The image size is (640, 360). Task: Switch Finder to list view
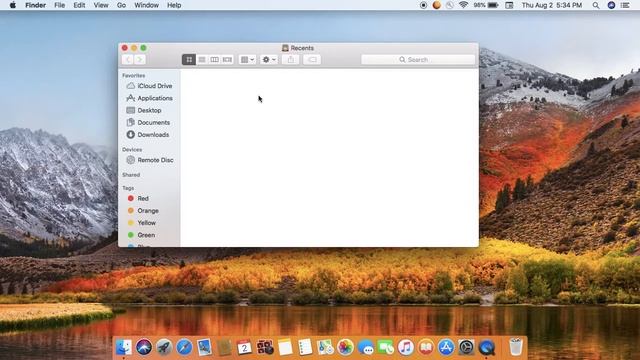[x=202, y=60]
